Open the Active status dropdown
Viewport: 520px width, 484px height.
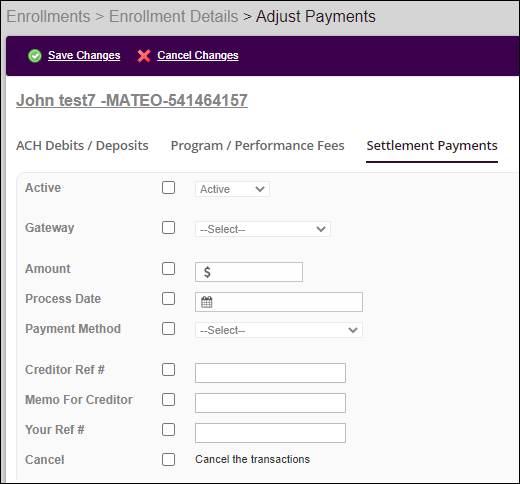pyautogui.click(x=232, y=189)
